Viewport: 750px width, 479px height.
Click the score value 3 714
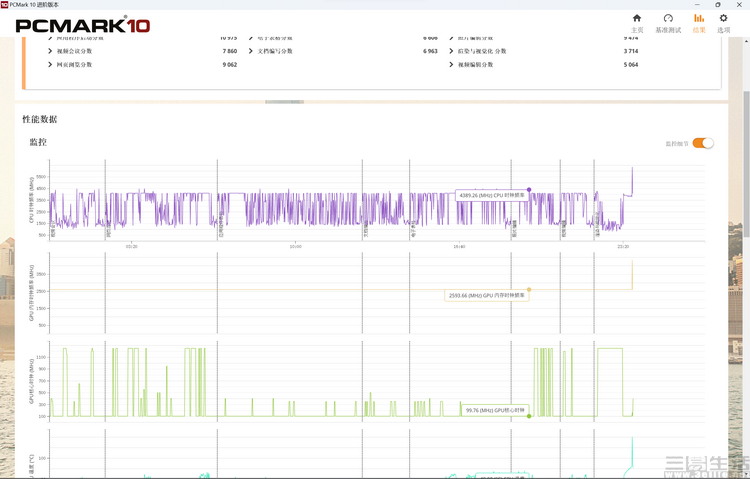(x=631, y=51)
